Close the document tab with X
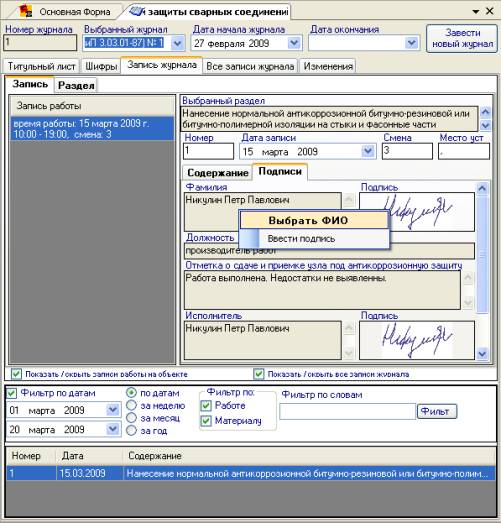 point(489,11)
